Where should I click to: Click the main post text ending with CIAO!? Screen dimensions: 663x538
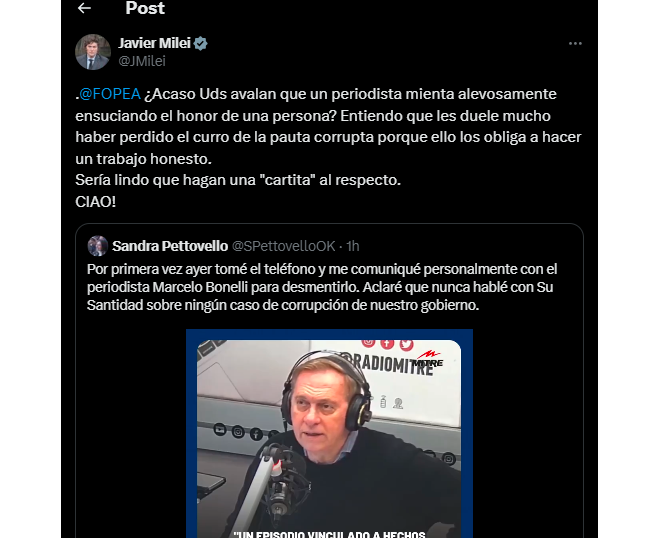(x=329, y=148)
